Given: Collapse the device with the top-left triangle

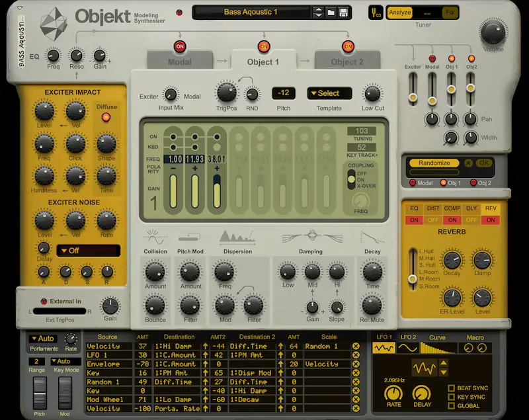Looking at the screenshot, I should (x=20, y=7).
